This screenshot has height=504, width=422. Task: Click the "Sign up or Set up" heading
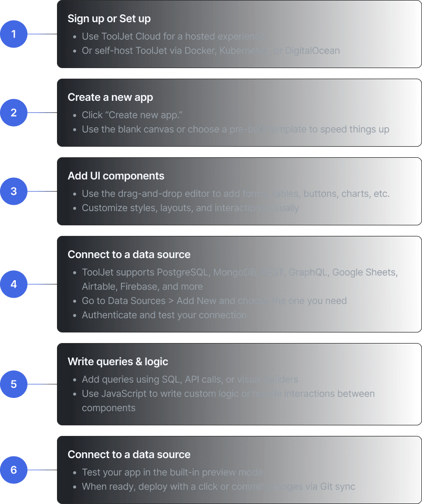(109, 18)
